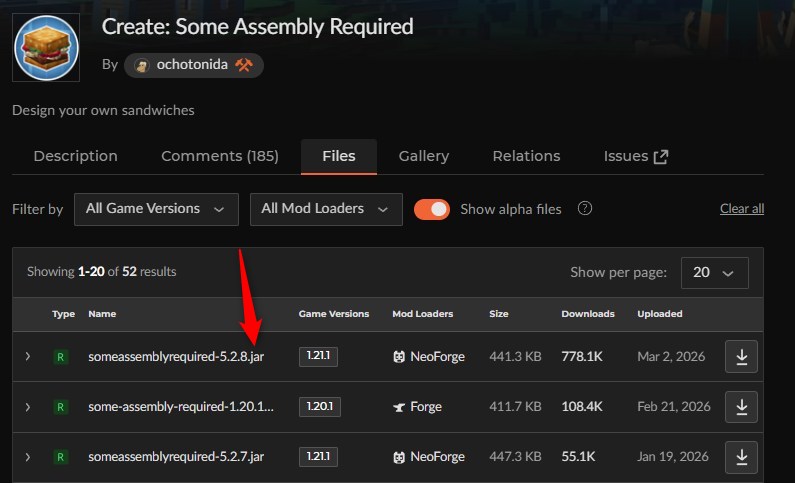795x483 pixels.
Task: Open the All Game Versions dropdown
Action: (x=156, y=209)
